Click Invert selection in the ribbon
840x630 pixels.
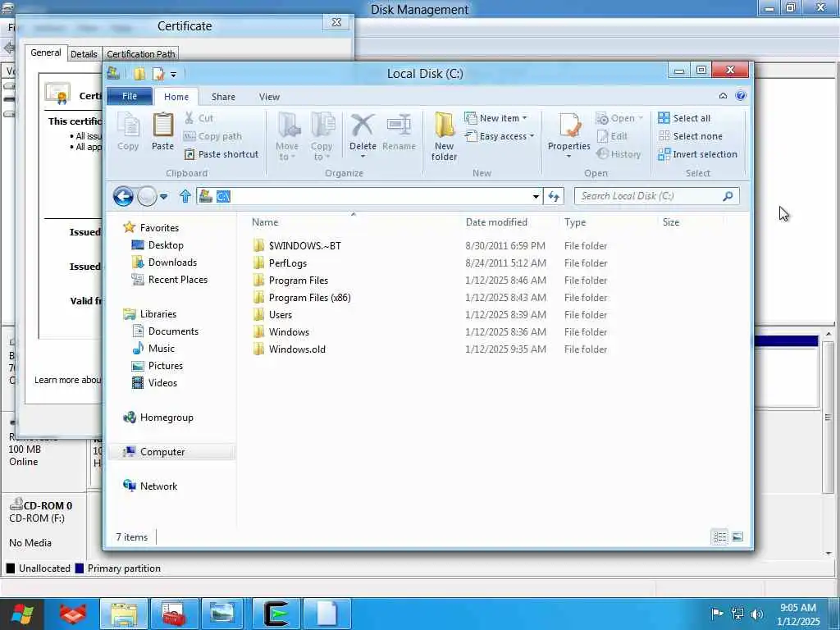click(698, 154)
